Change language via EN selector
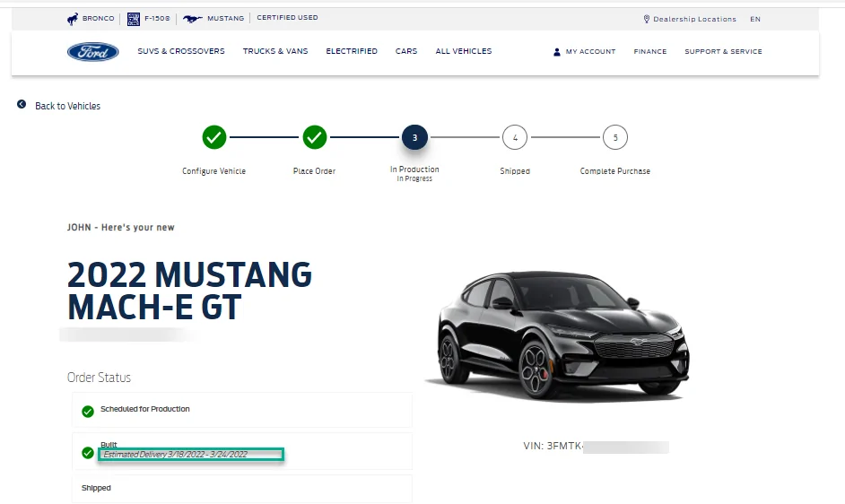845x504 pixels. pyautogui.click(x=755, y=19)
